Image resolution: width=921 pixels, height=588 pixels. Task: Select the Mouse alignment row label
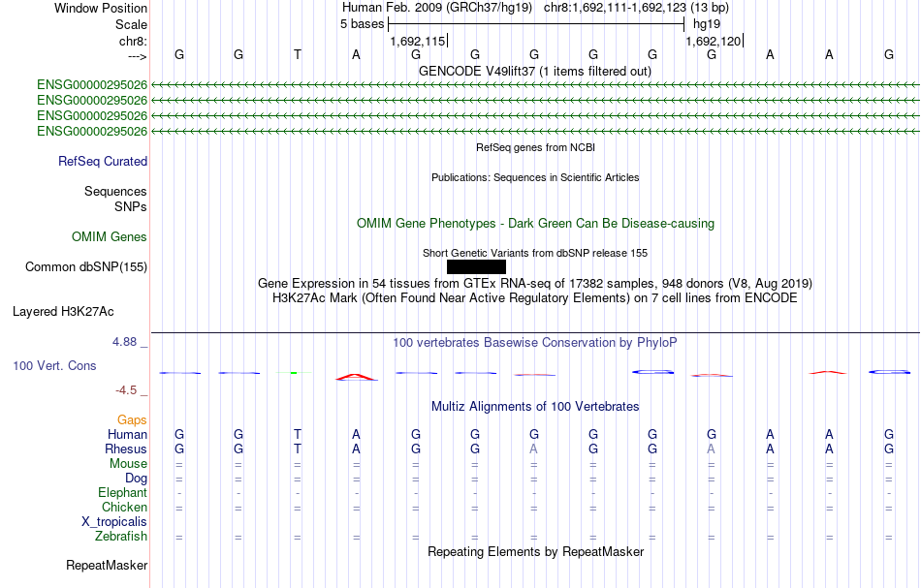[128, 464]
